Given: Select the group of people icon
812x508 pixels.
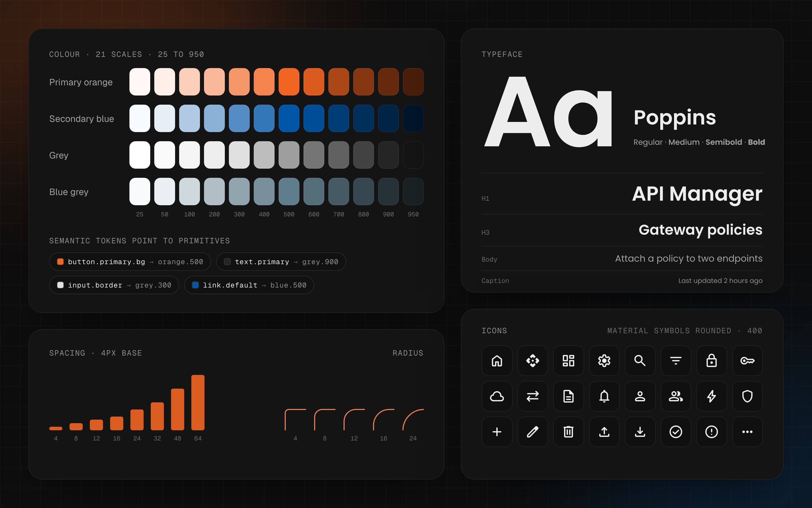Looking at the screenshot, I should tap(676, 396).
